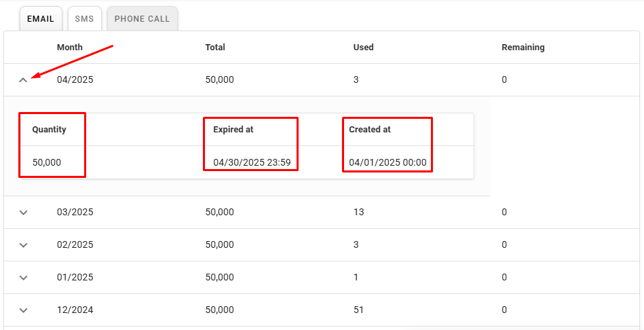The width and height of the screenshot is (644, 330).
Task: Select the 04/01/2025 00:00 created value
Action: [387, 163]
